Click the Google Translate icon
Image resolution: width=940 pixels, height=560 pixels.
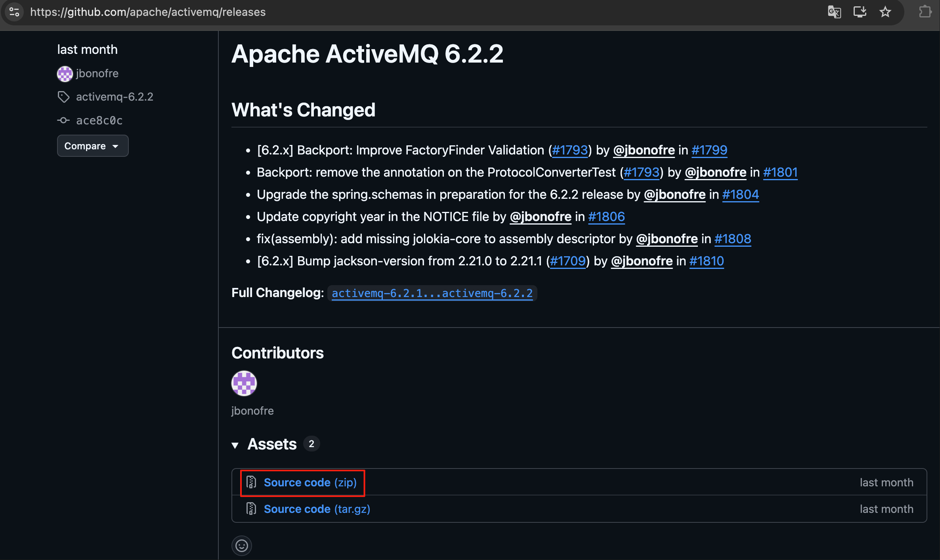pyautogui.click(x=834, y=12)
